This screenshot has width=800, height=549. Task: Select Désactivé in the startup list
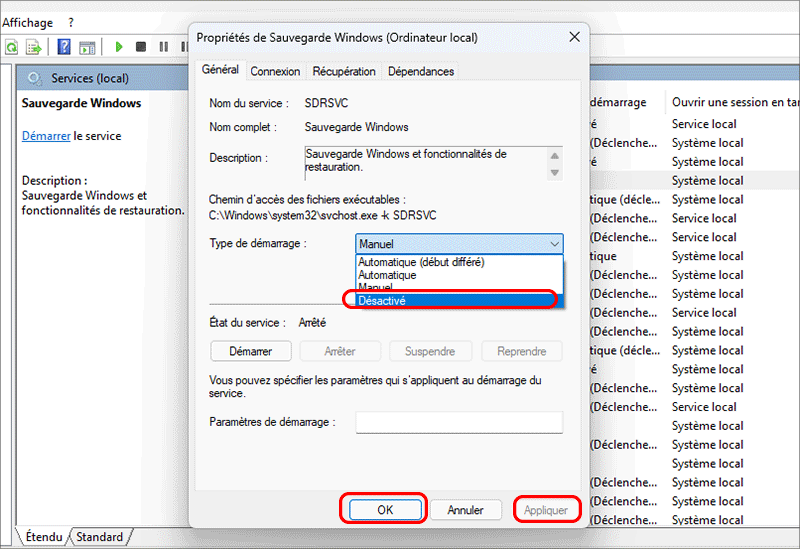459,301
